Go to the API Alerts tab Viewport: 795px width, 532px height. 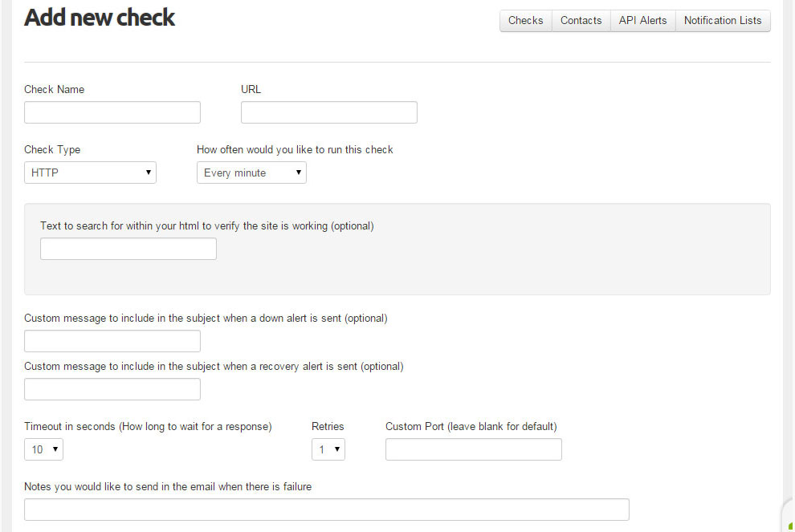click(x=643, y=21)
